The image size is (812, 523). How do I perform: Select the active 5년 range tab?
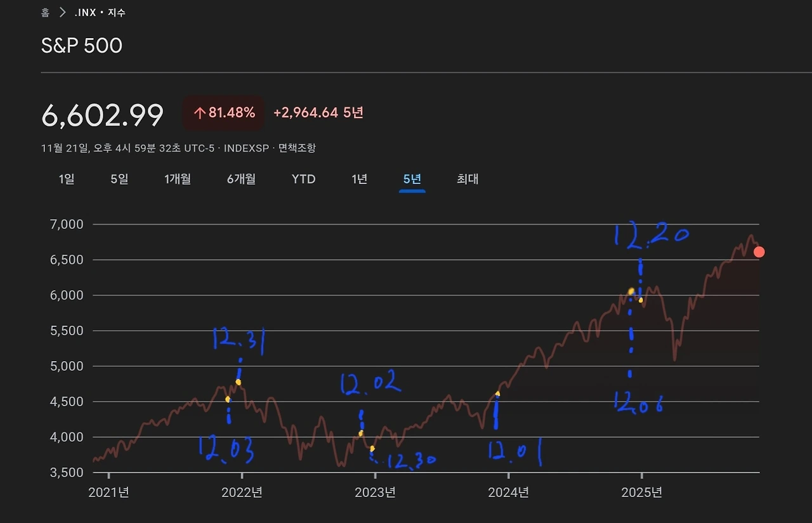point(412,179)
